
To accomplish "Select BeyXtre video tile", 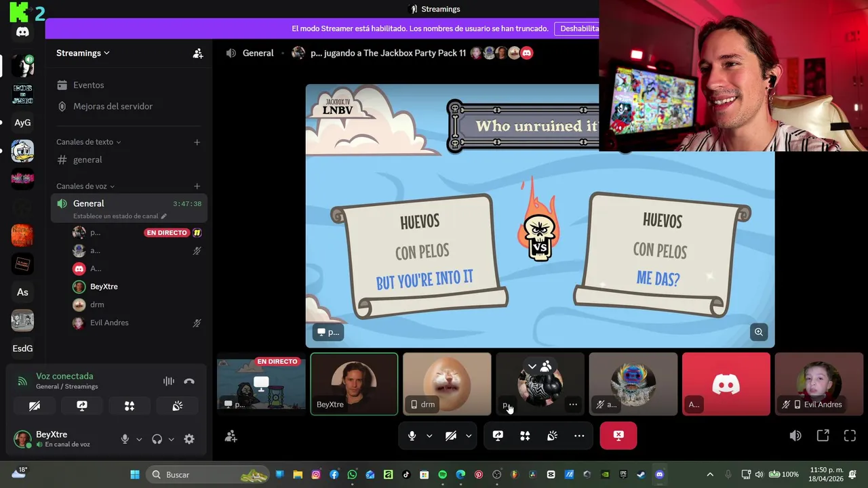I will point(354,384).
